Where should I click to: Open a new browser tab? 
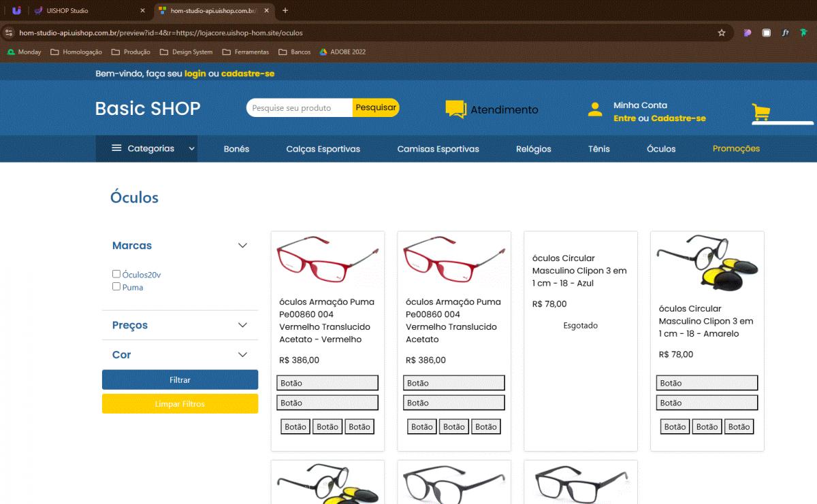coord(285,11)
